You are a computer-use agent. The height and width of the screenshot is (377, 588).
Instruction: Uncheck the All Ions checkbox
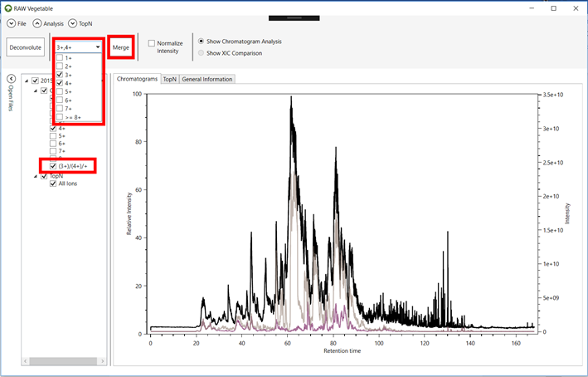53,184
